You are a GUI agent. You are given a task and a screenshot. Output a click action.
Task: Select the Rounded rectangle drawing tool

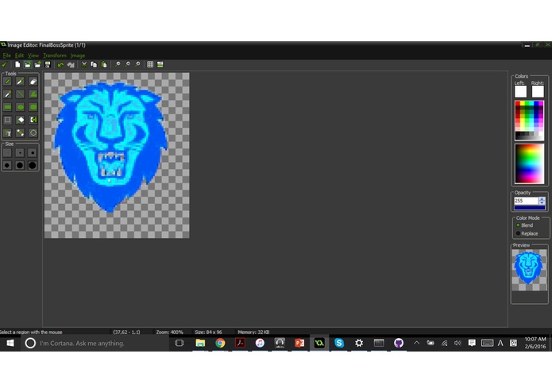(33, 107)
